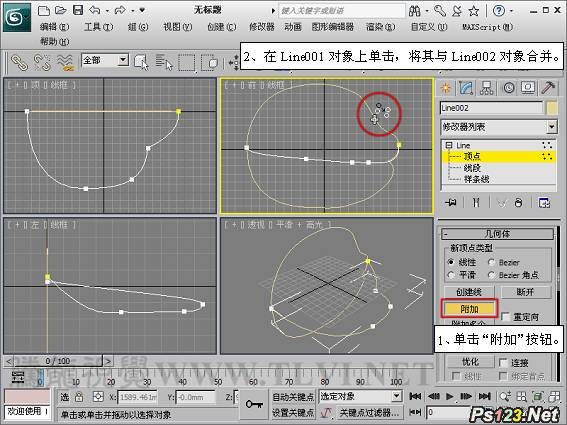Undo the last action with the undo arrow

click(95, 10)
